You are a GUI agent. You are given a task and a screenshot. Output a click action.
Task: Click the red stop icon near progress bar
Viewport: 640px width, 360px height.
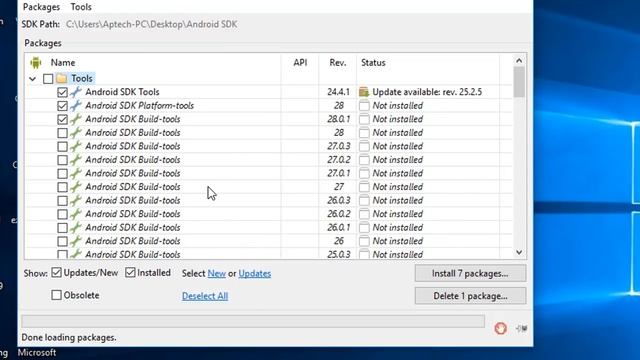point(500,328)
